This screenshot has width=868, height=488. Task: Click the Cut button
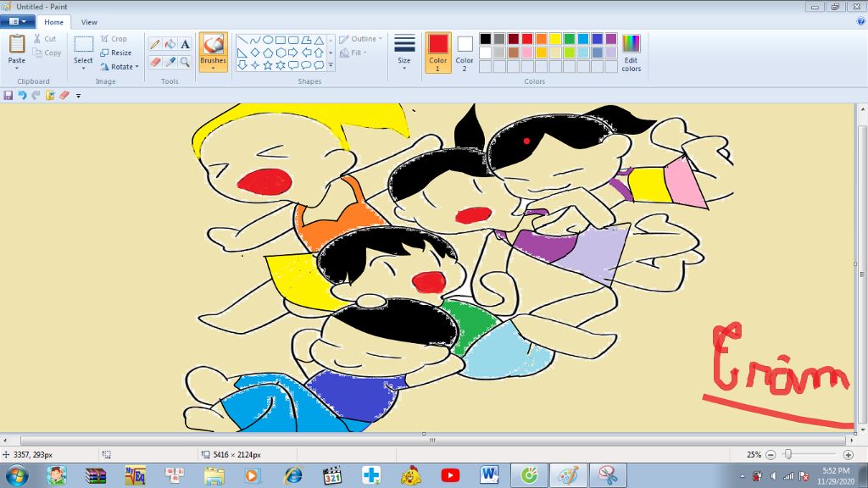(x=45, y=39)
